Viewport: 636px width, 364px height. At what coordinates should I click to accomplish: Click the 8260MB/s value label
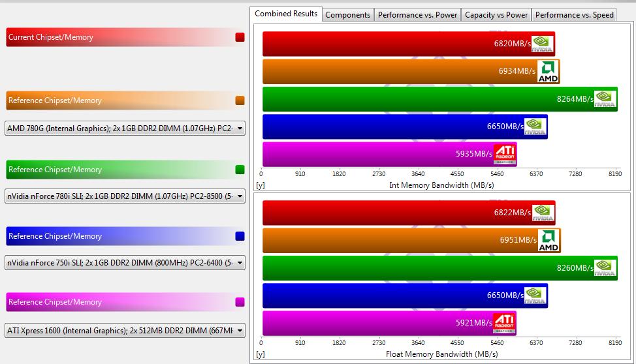coord(575,268)
